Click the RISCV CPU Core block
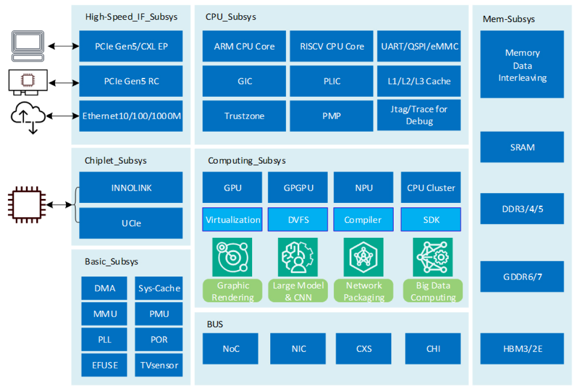Screen dimensions: 575x392 [332, 46]
